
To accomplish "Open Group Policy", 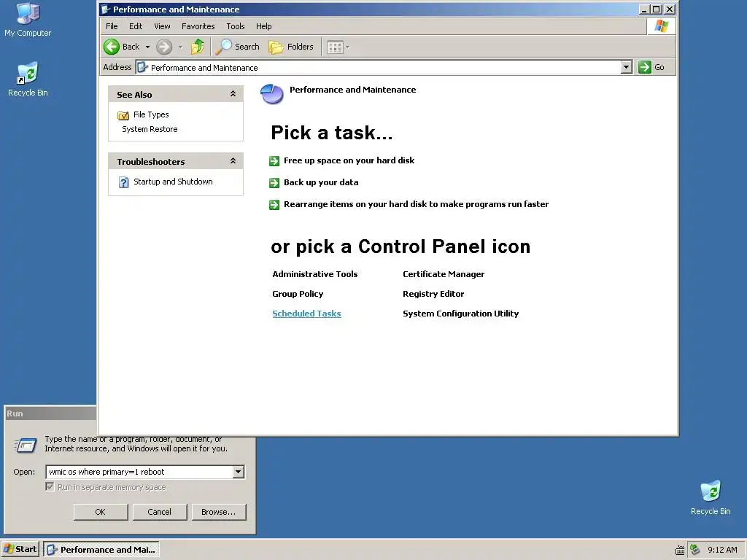I will 298,294.
